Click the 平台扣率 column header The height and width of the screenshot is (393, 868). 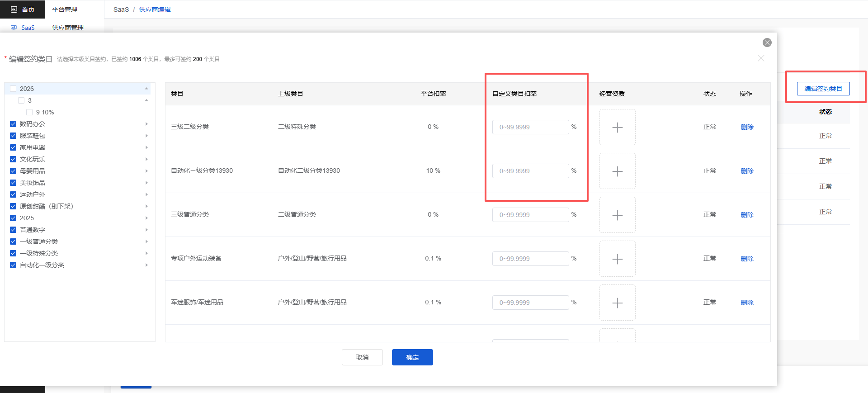433,94
